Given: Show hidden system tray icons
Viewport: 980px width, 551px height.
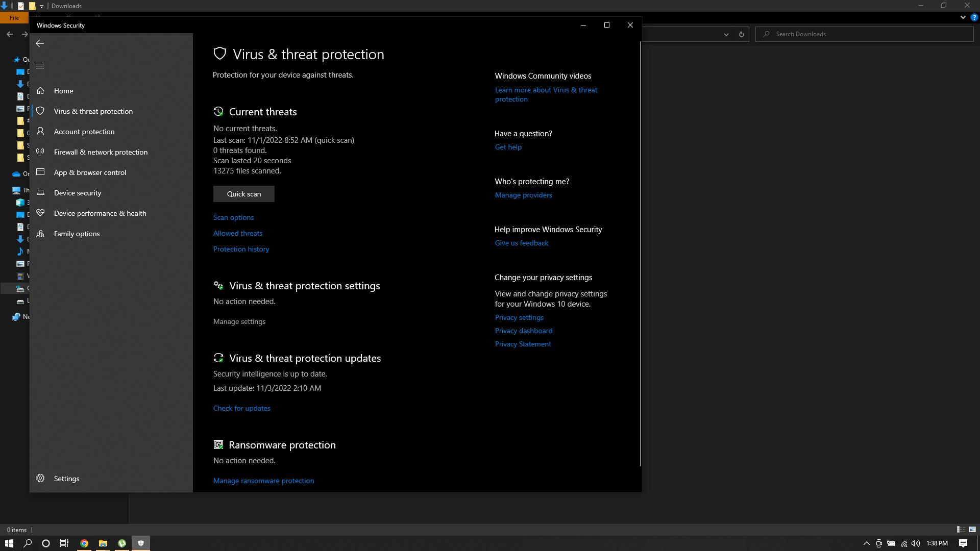Looking at the screenshot, I should 866,543.
